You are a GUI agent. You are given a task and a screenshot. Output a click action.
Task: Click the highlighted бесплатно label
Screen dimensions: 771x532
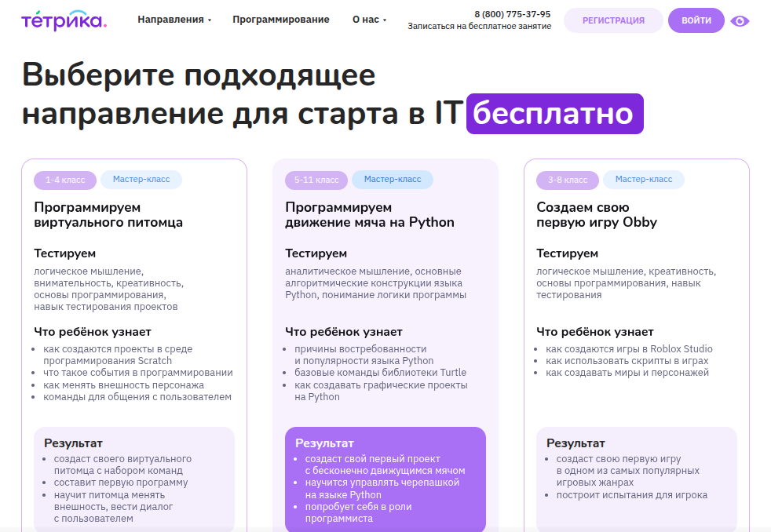555,113
